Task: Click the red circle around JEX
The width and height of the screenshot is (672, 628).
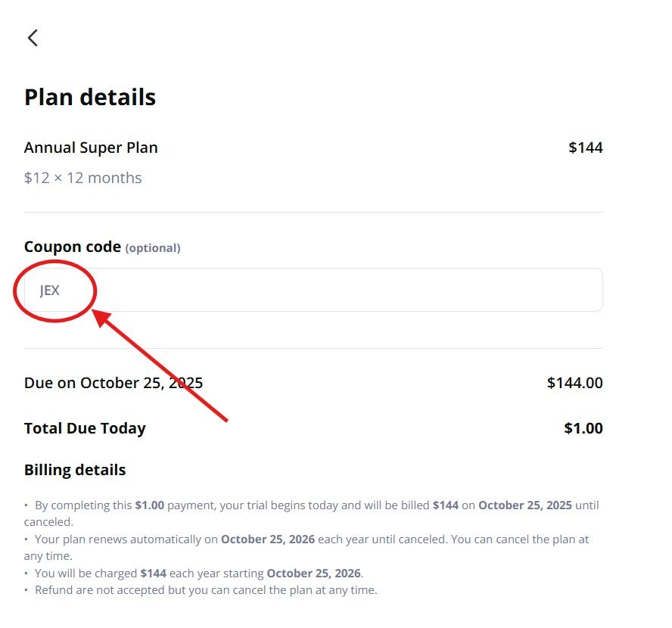Action: coord(55,291)
